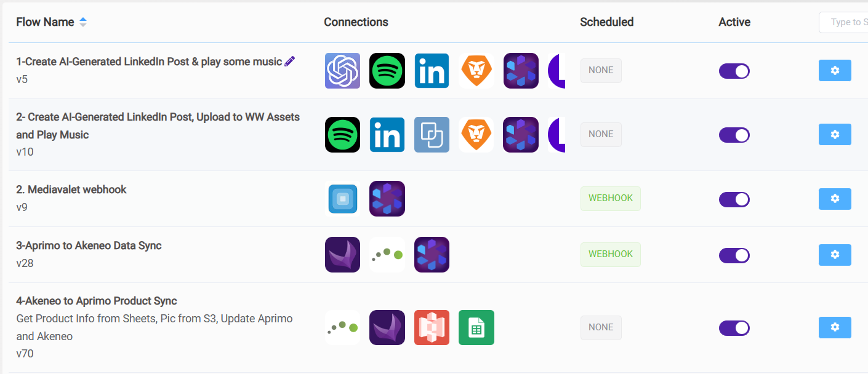Click the OpenAI icon in the first flow
The height and width of the screenshot is (374, 868).
pos(342,71)
